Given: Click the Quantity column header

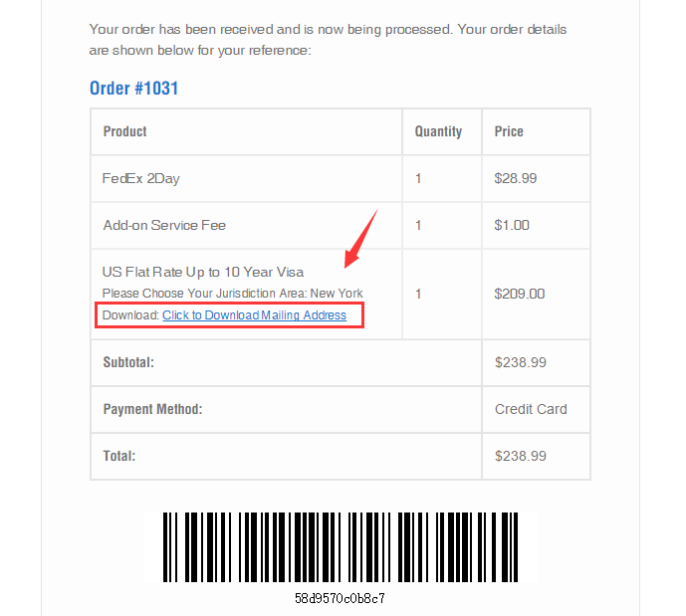Looking at the screenshot, I should coord(438,131).
